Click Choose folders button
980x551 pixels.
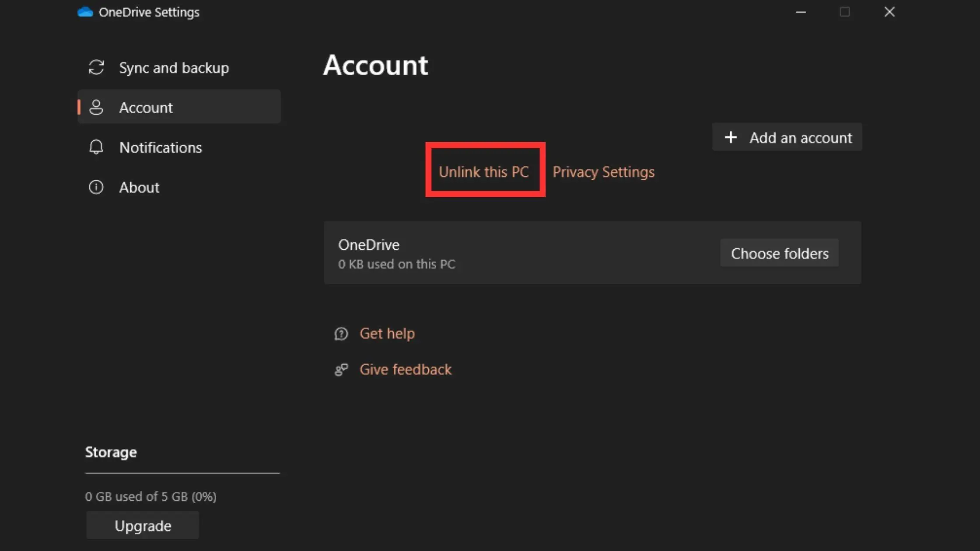point(780,253)
